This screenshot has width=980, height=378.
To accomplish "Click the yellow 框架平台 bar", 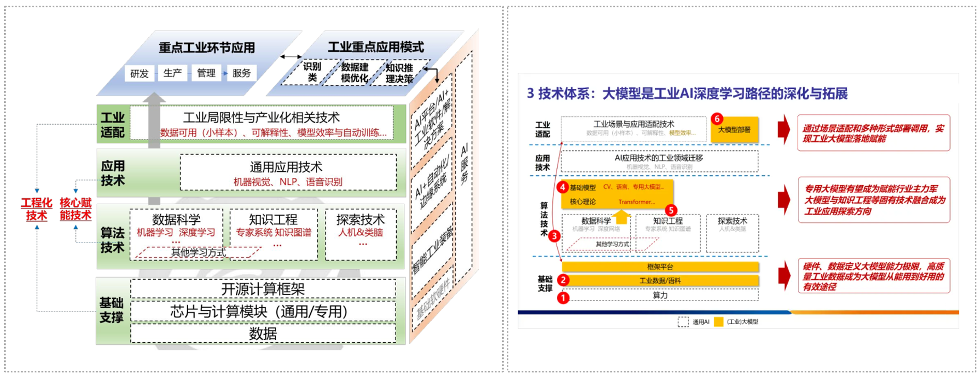I will tap(660, 267).
